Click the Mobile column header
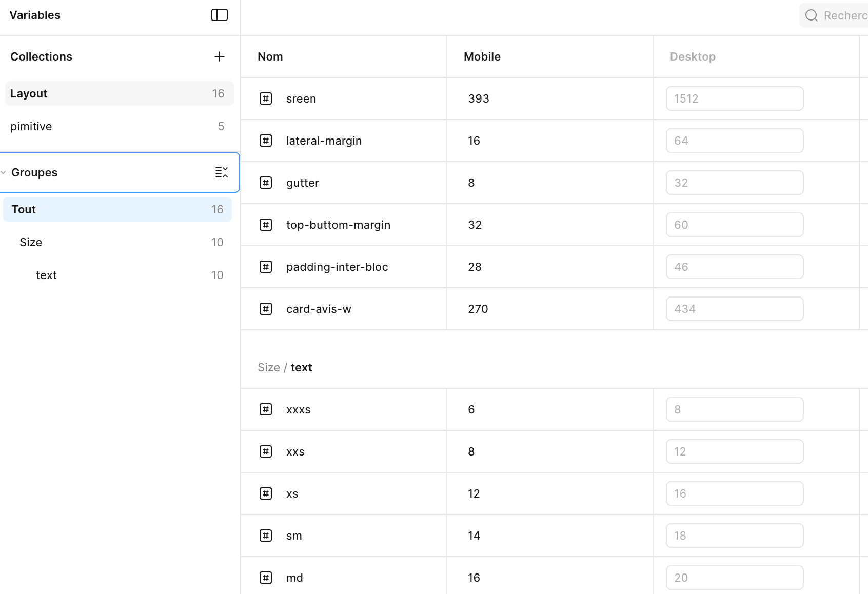Screen dimensions: 868x594 (x=482, y=56)
